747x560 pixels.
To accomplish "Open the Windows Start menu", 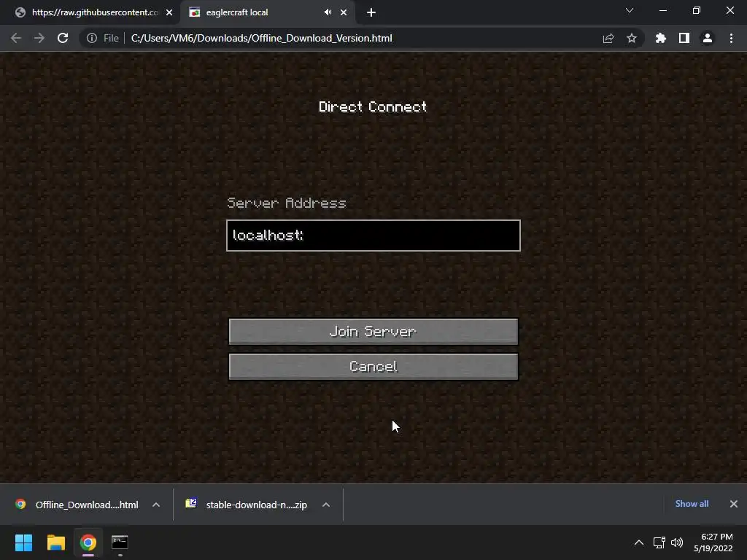I will (x=23, y=542).
